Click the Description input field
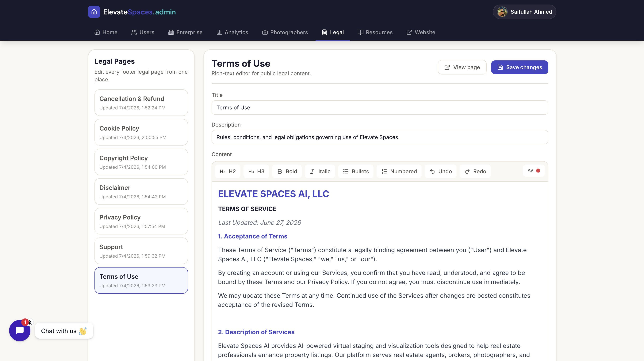 [x=380, y=137]
